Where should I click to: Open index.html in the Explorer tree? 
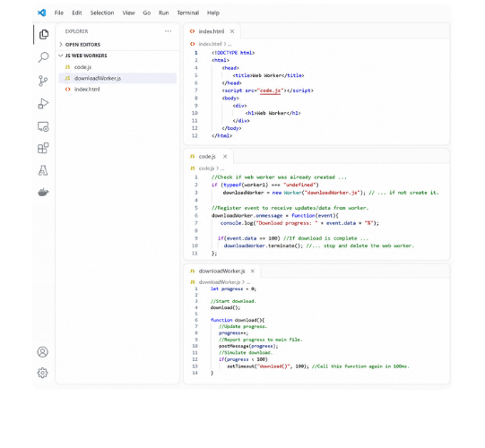(x=117, y=89)
